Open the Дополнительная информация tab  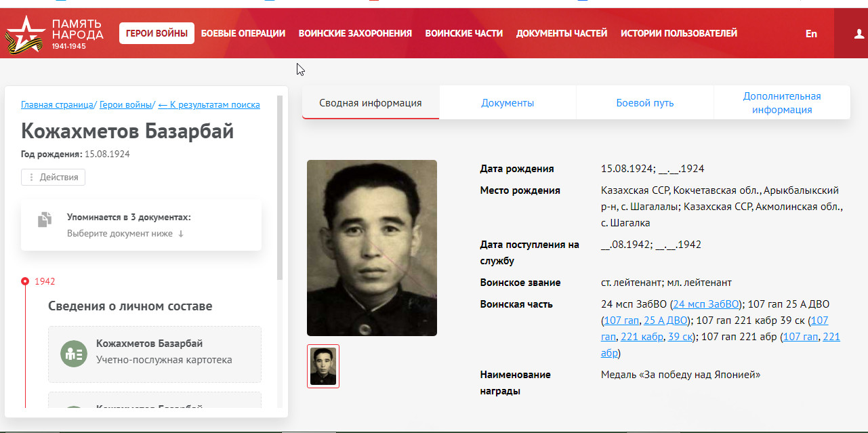point(782,103)
